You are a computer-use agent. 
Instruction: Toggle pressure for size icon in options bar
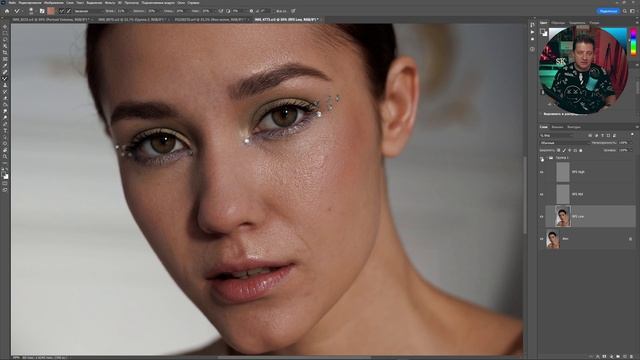tap(293, 11)
